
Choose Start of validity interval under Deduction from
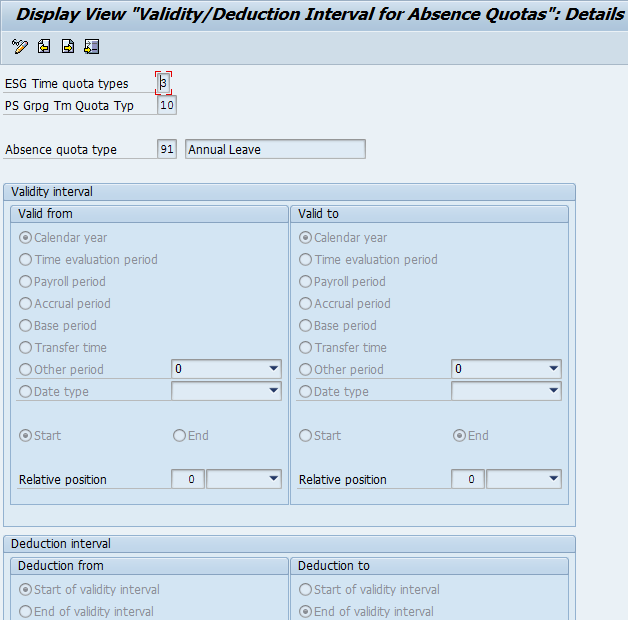click(x=26, y=590)
